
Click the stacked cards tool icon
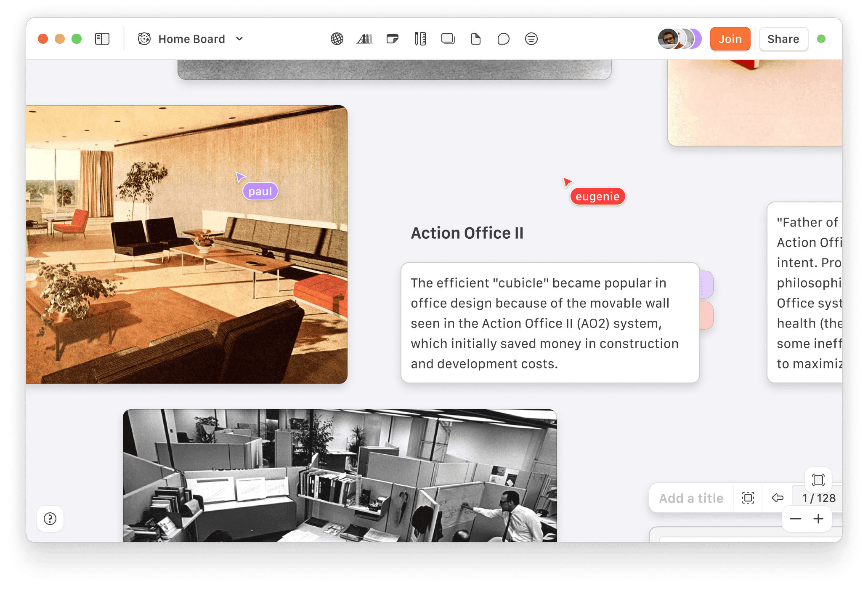coord(448,39)
